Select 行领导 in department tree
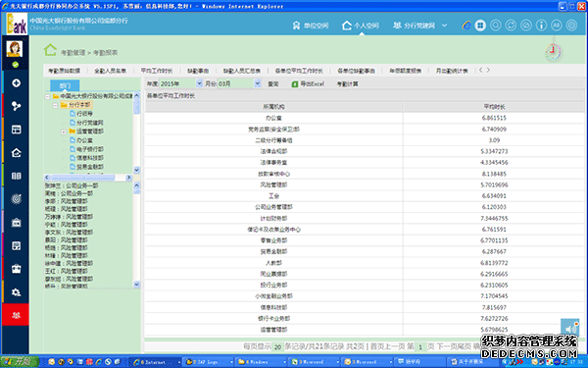The height and width of the screenshot is (368, 588). [x=84, y=114]
